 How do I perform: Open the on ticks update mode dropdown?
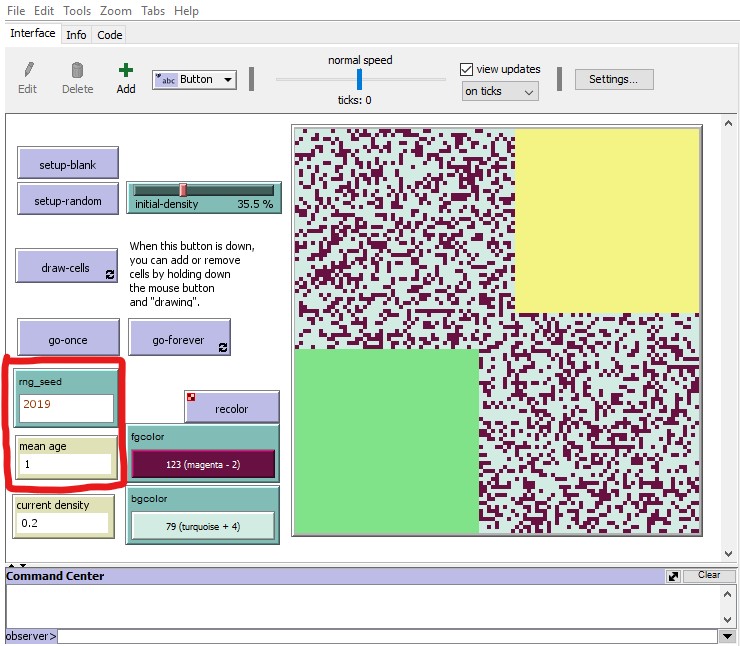point(500,92)
